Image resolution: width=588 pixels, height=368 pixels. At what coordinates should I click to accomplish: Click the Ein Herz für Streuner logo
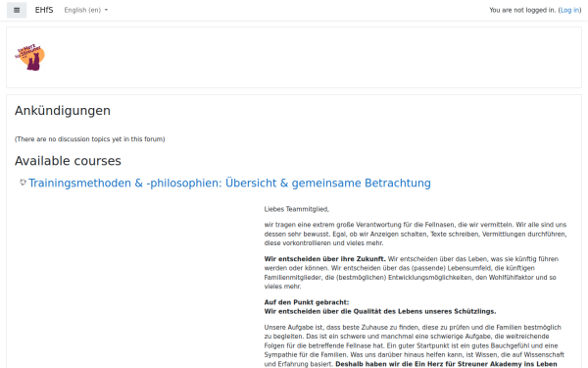pyautogui.click(x=30, y=58)
